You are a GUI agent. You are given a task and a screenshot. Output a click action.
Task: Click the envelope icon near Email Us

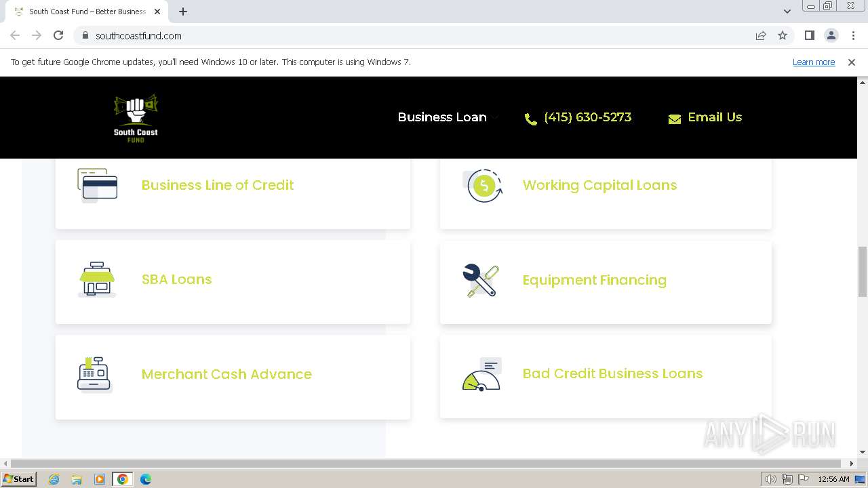point(675,119)
